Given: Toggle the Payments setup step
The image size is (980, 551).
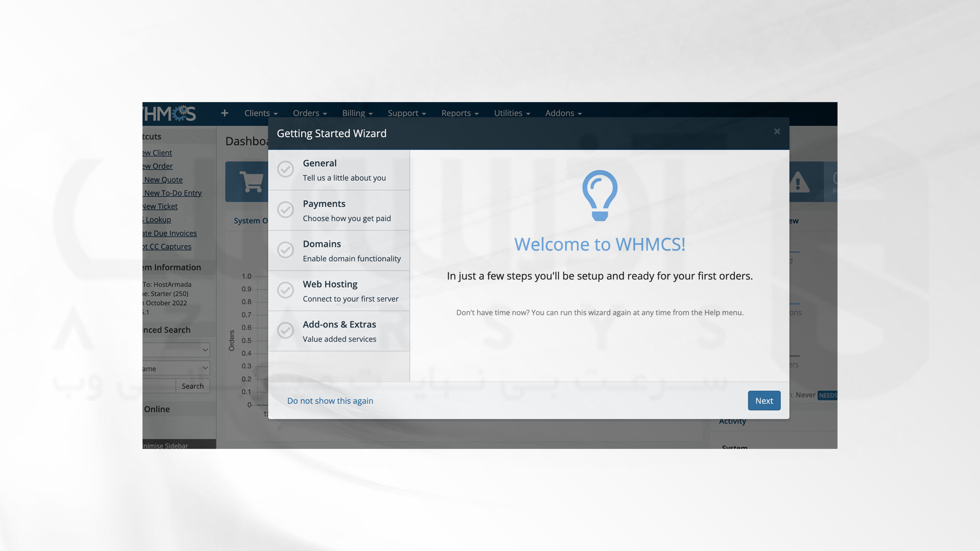Looking at the screenshot, I should pyautogui.click(x=339, y=210).
